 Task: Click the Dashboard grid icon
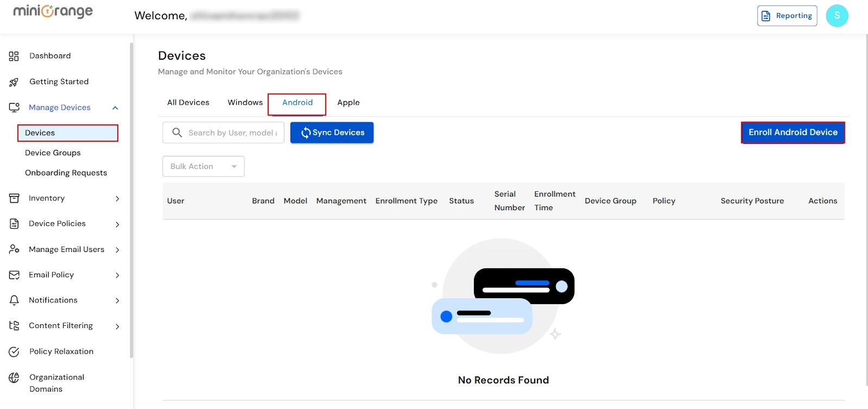[14, 56]
